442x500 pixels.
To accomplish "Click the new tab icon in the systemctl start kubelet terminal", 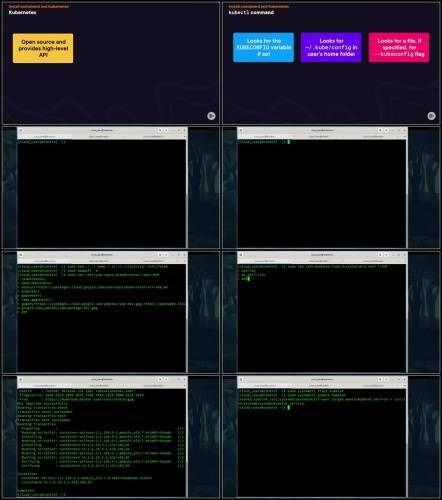I will [241, 379].
